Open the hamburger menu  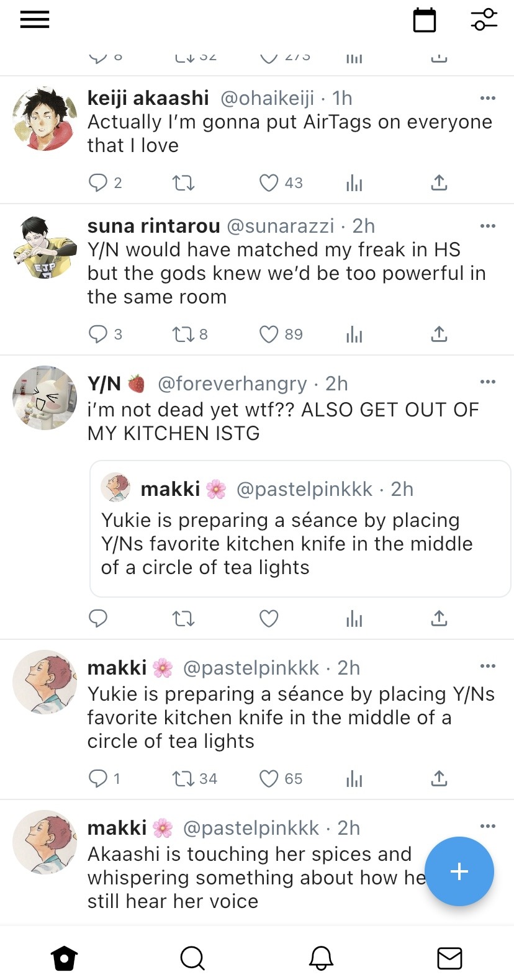click(35, 20)
